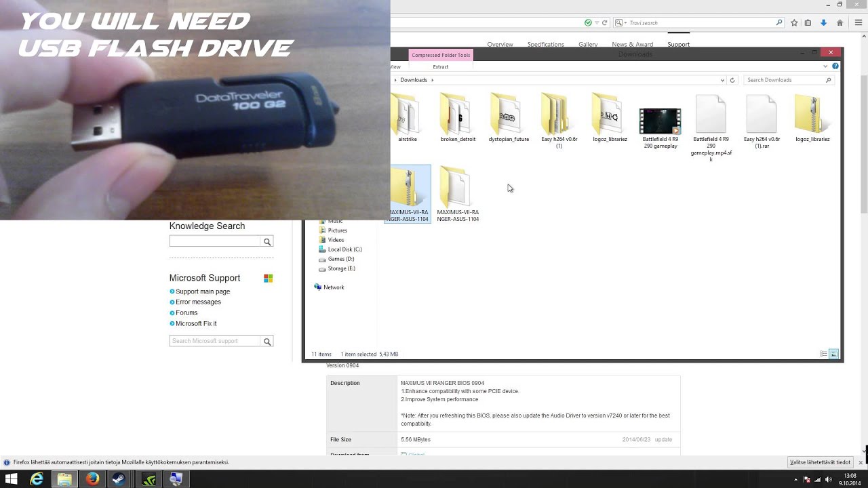Screen dimensions: 868x488
Task: Open the News & Award tab
Action: (x=633, y=45)
